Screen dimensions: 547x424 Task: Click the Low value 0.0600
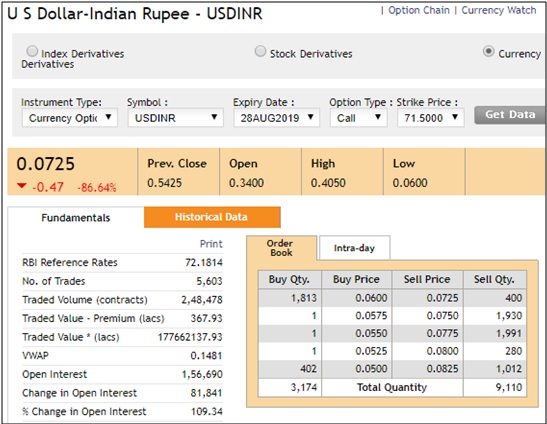pyautogui.click(x=410, y=183)
